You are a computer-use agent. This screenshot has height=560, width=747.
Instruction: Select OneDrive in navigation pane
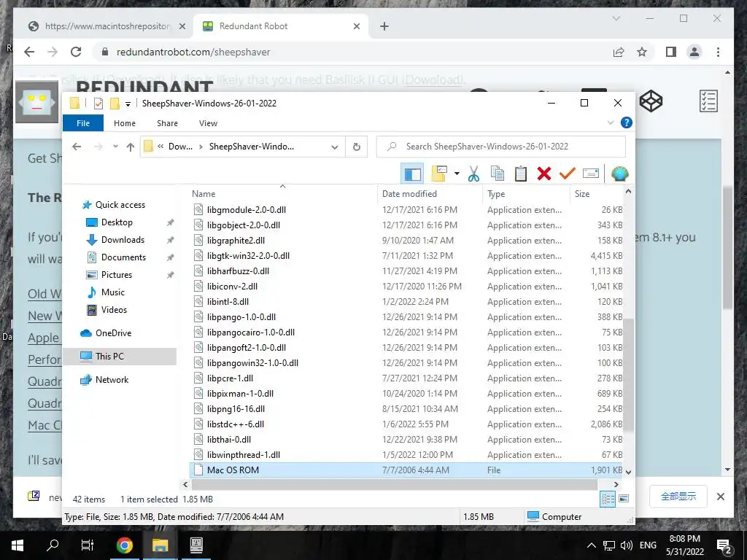(x=113, y=332)
